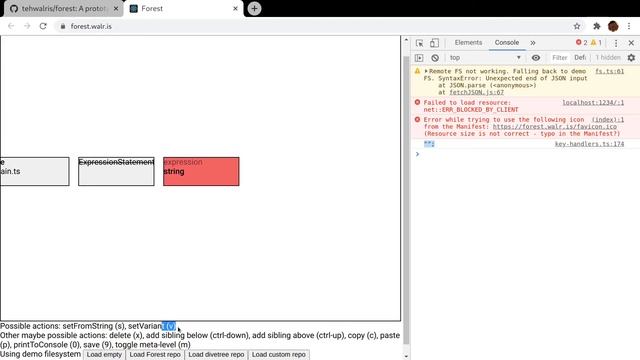Reload the forest.walr.is page
This screenshot has height=360, width=640.
(43, 26)
